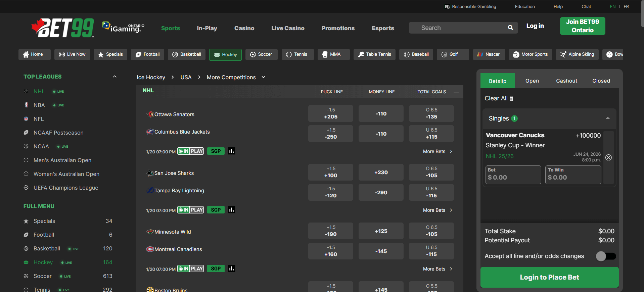Viewport: 644px width, 292px height.
Task: Click Login to Place Bet
Action: [x=549, y=277]
